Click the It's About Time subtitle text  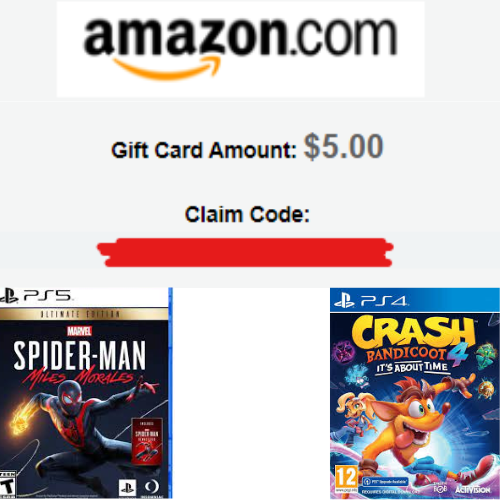point(412,368)
